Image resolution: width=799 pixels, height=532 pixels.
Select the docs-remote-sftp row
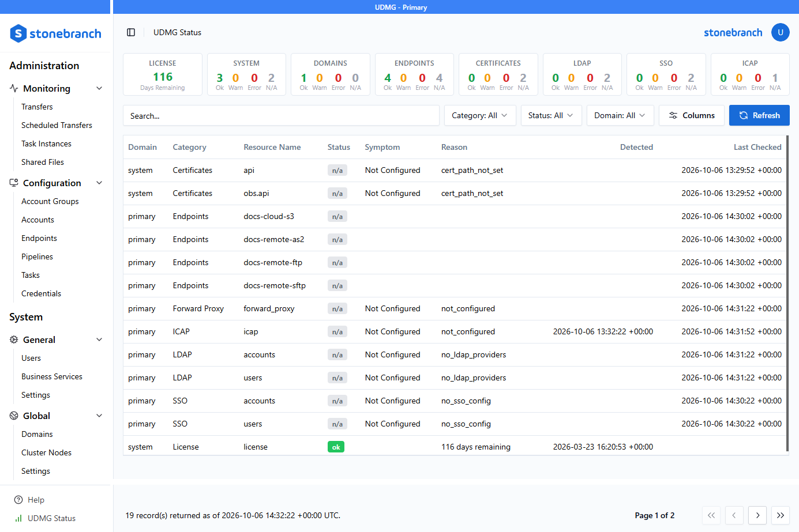455,285
